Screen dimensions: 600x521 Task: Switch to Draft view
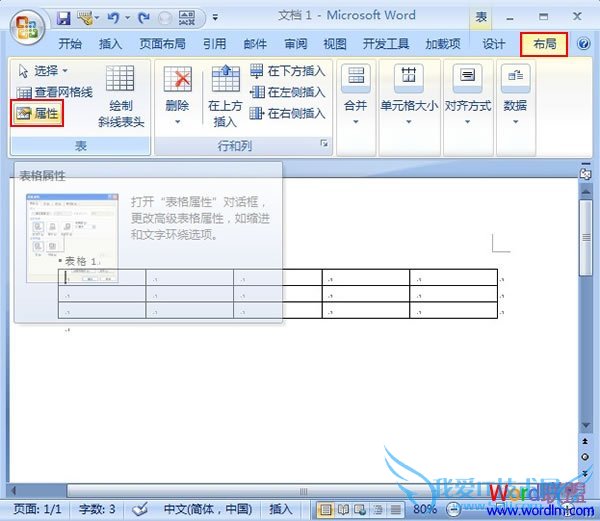tap(395, 510)
